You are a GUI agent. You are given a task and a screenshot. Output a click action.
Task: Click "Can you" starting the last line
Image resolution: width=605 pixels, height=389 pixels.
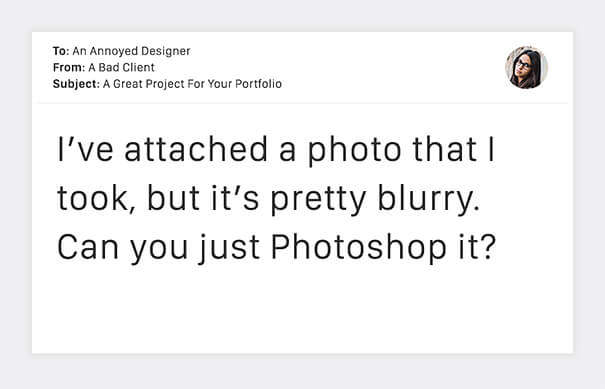(122, 248)
